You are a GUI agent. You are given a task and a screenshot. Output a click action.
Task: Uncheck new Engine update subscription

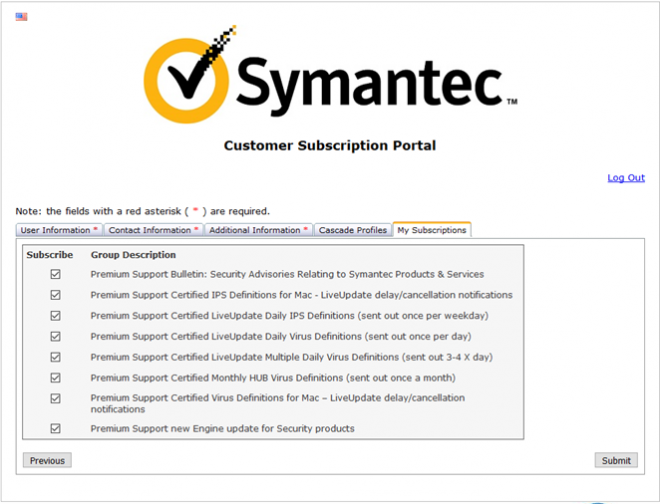[55, 428]
